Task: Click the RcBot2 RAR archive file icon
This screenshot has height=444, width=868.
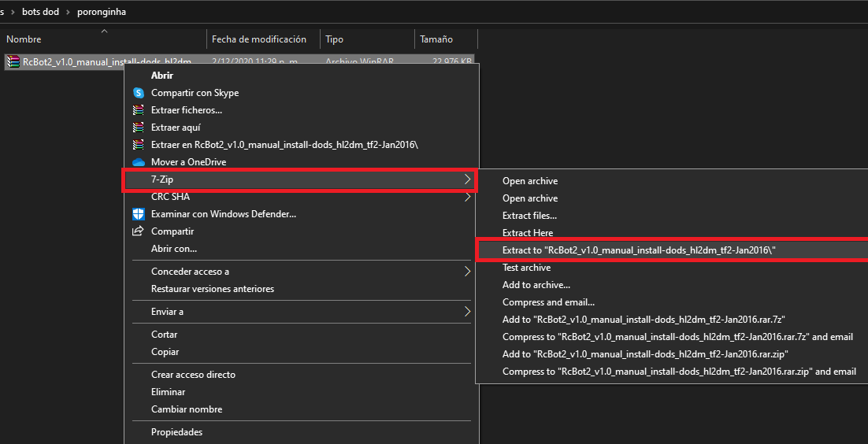Action: pos(13,61)
